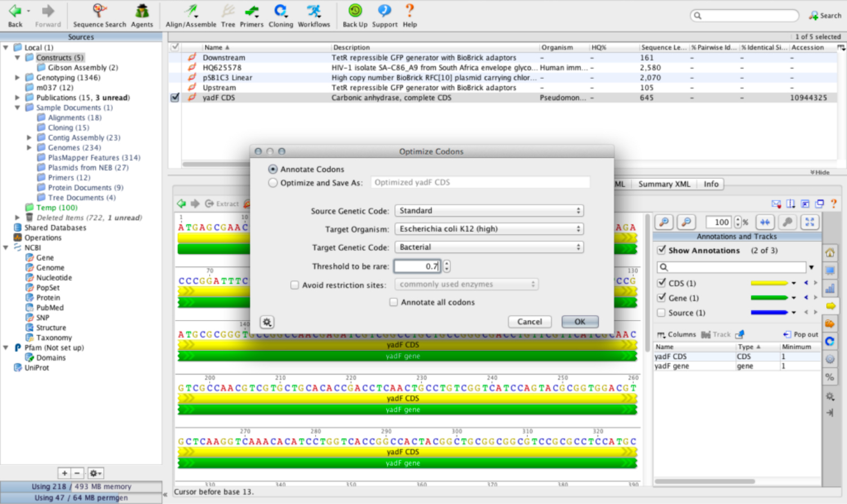Open the Target Genetic Code dropdown
The height and width of the screenshot is (504, 847).
pyautogui.click(x=489, y=247)
